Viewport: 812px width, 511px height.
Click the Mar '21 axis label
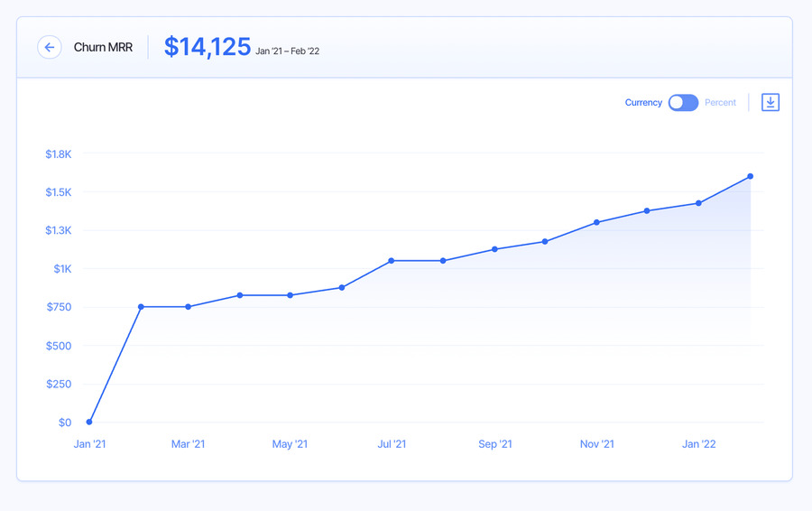click(x=188, y=444)
